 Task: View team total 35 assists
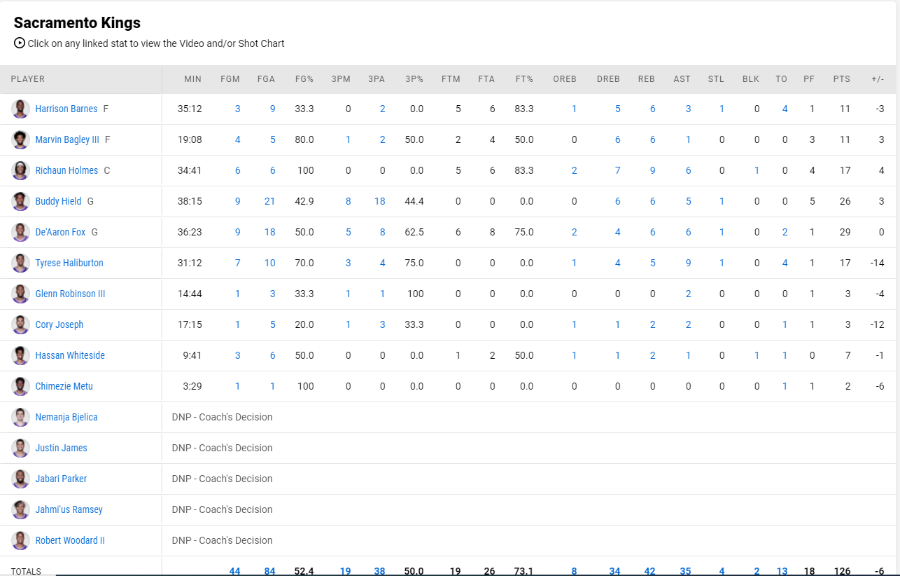685,571
